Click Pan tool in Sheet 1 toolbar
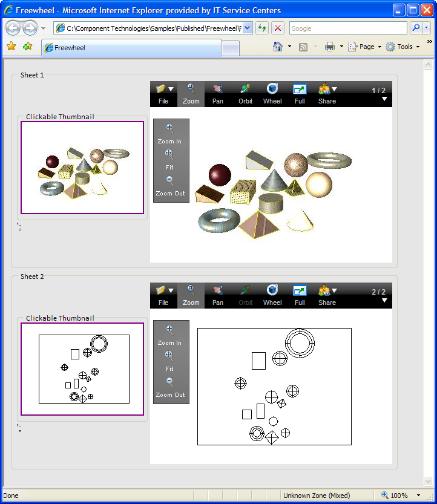This screenshot has height=504, width=437. (218, 94)
